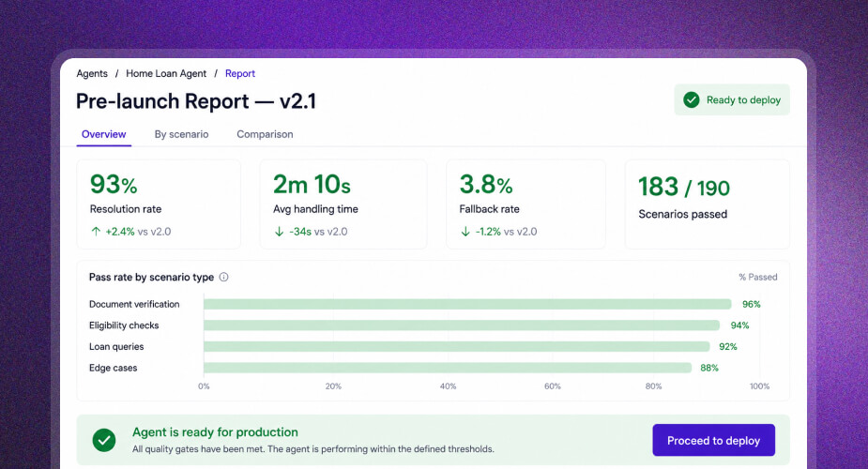
Task: Open the 93% Resolution rate card
Action: pyautogui.click(x=159, y=204)
